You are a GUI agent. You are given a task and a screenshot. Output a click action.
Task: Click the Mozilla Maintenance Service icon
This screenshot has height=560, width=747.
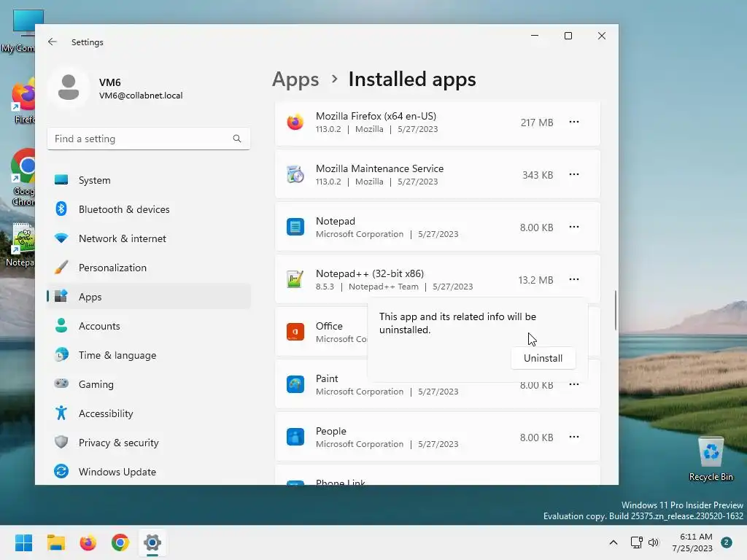[295, 175]
